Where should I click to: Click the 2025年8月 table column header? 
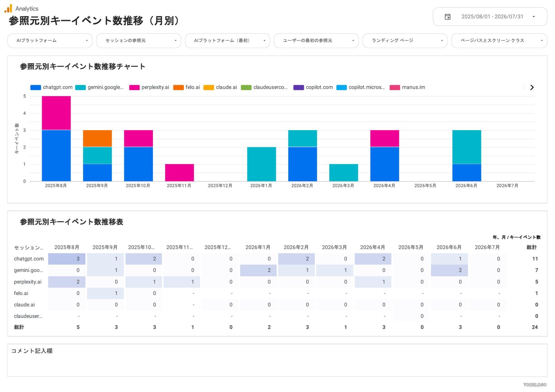[67, 247]
